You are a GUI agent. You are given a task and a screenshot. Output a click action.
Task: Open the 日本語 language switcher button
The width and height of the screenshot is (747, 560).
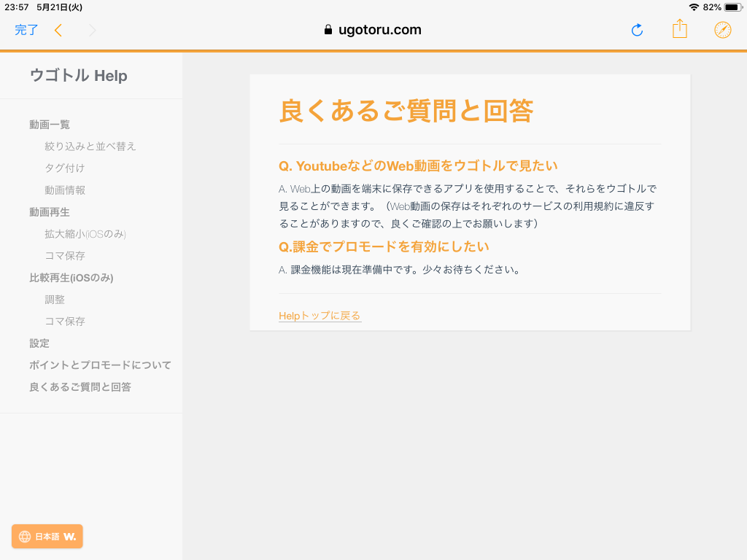pyautogui.click(x=47, y=536)
